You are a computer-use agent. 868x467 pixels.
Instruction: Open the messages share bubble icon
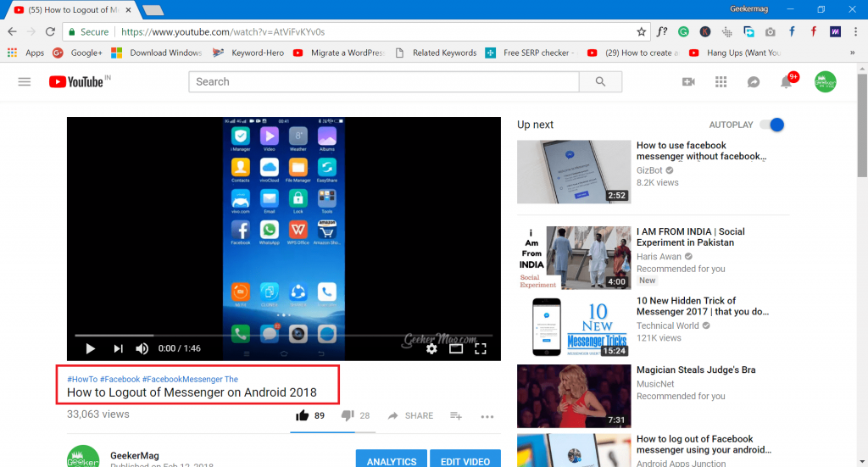pos(754,82)
